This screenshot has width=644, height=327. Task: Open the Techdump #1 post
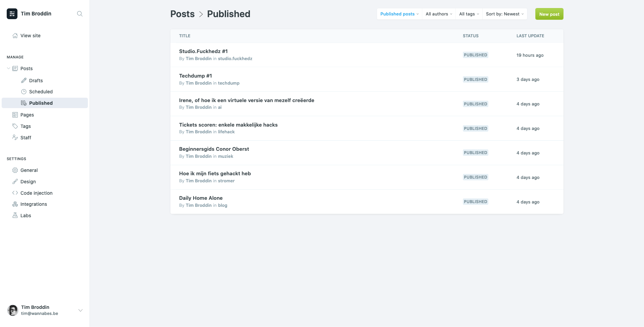196,76
